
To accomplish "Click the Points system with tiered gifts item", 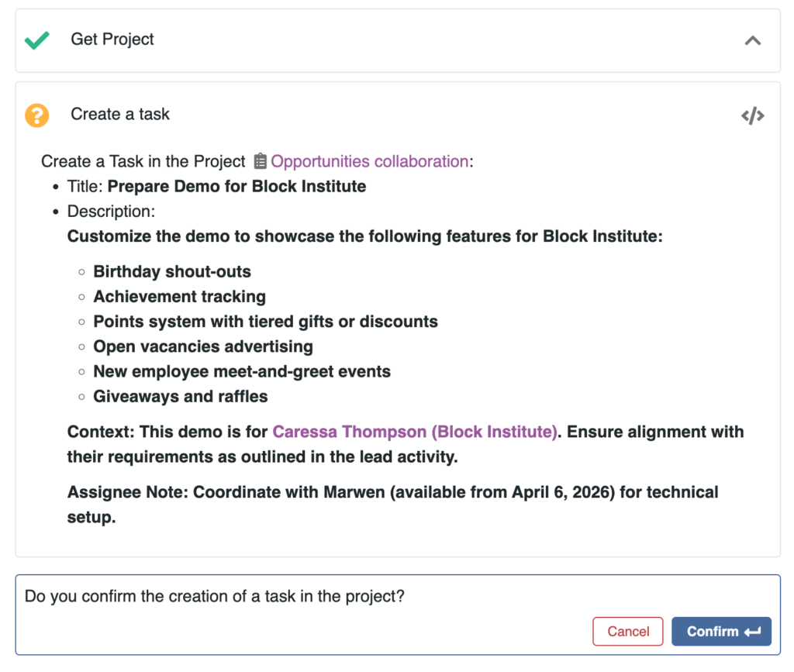I will (x=265, y=322).
